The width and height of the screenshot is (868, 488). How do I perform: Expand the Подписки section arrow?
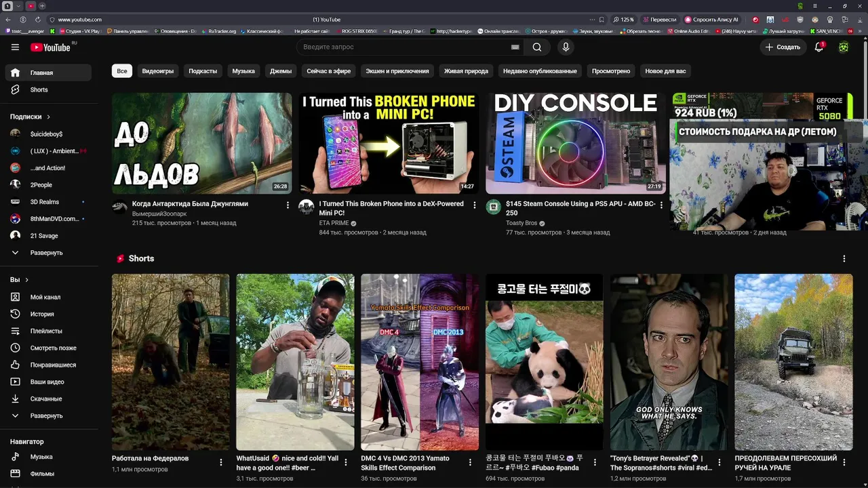[x=48, y=117]
